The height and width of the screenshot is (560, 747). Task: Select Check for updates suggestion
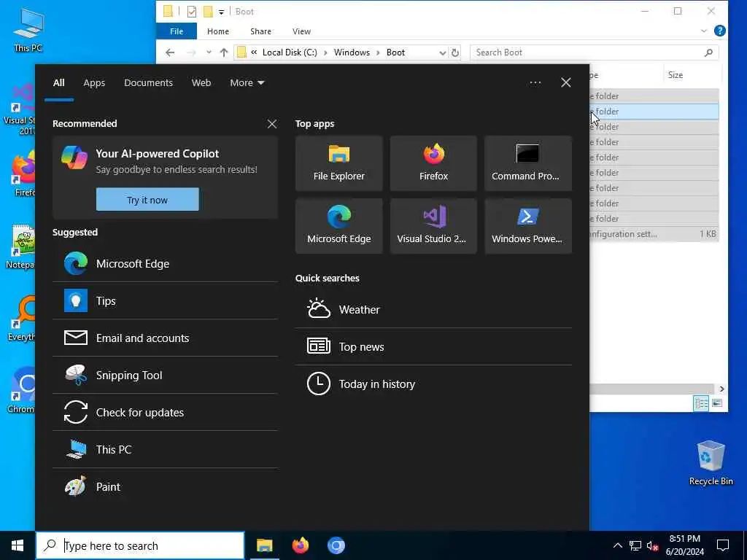166,413
